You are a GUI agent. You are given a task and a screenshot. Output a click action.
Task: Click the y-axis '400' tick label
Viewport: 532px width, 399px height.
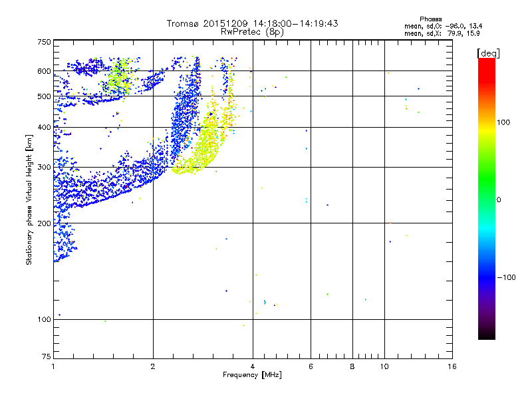44,128
